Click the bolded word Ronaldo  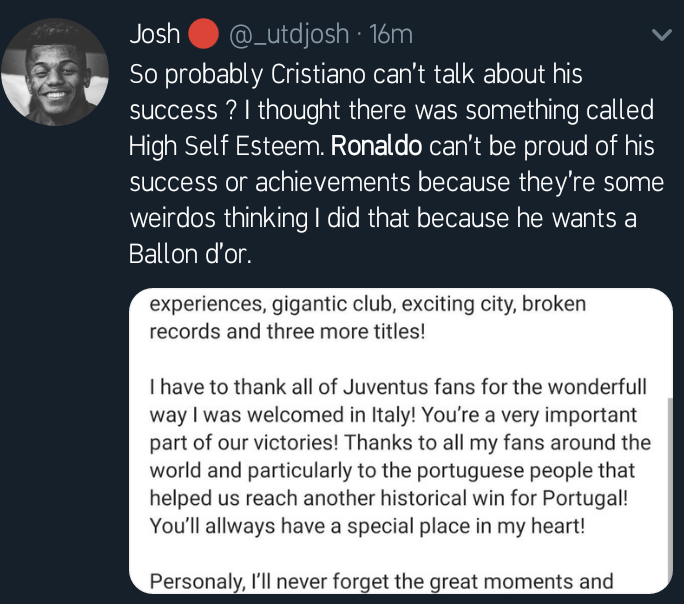377,146
